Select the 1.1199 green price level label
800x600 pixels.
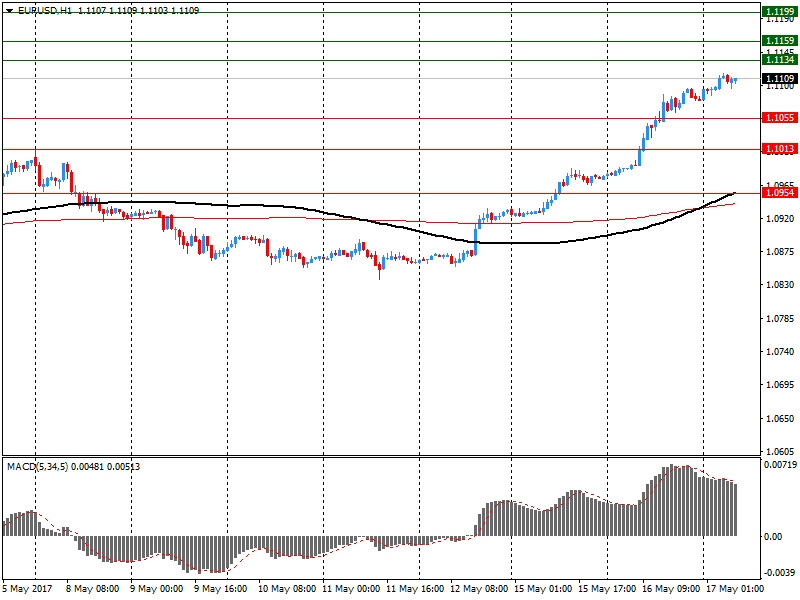780,12
